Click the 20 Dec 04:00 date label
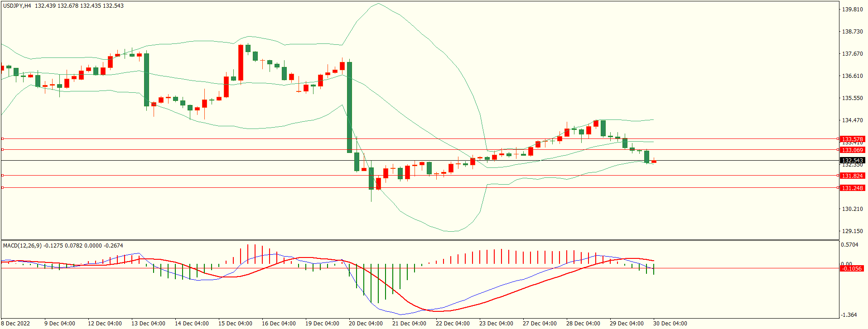The image size is (868, 329). pos(366,324)
